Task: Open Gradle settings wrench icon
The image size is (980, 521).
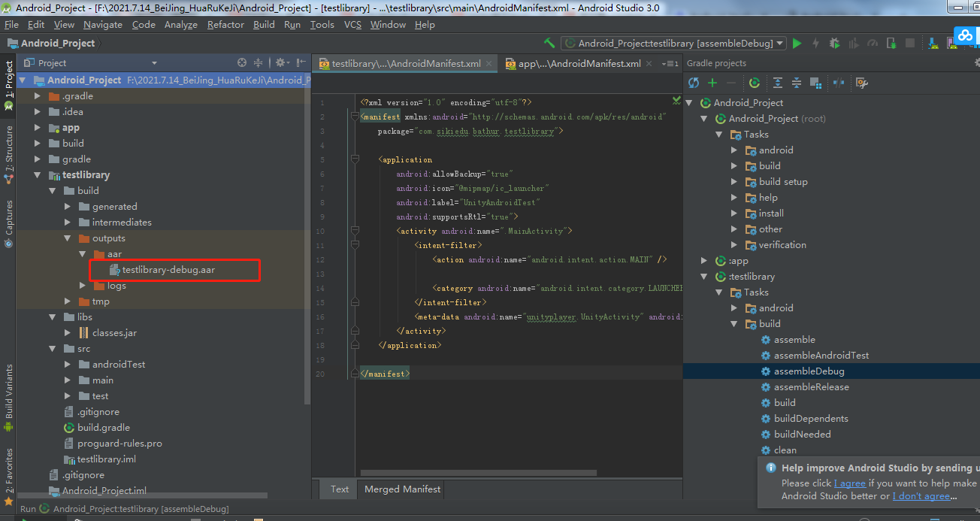Action: [x=861, y=83]
